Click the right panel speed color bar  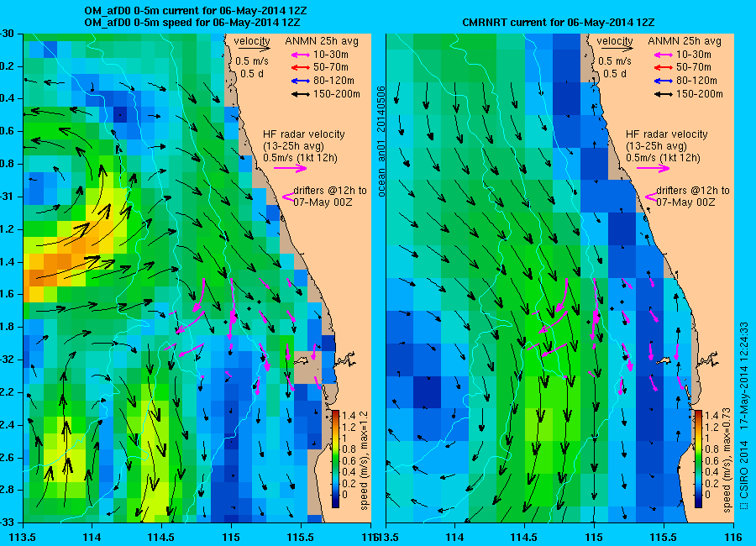pyautogui.click(x=698, y=459)
